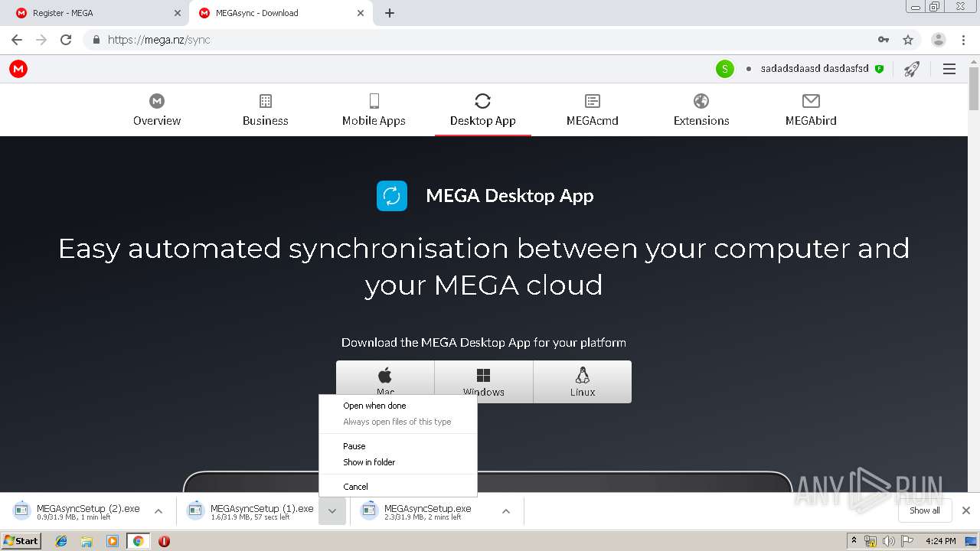Viewport: 980px width, 551px height.
Task: Download the Windows version
Action: pos(484,382)
